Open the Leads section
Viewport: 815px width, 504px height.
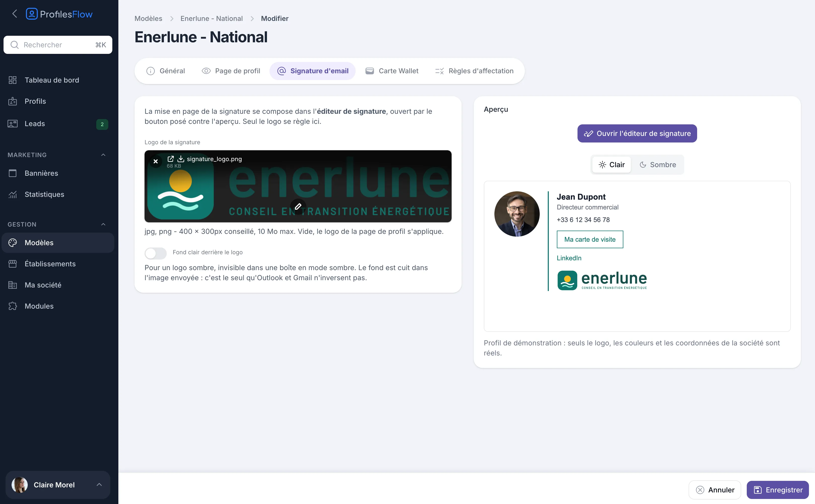click(58, 124)
